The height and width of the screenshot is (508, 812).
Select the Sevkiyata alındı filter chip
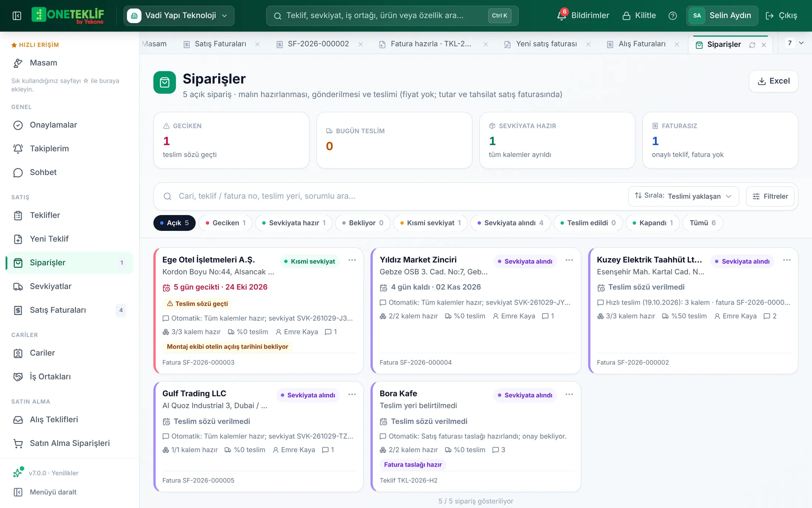tap(510, 223)
